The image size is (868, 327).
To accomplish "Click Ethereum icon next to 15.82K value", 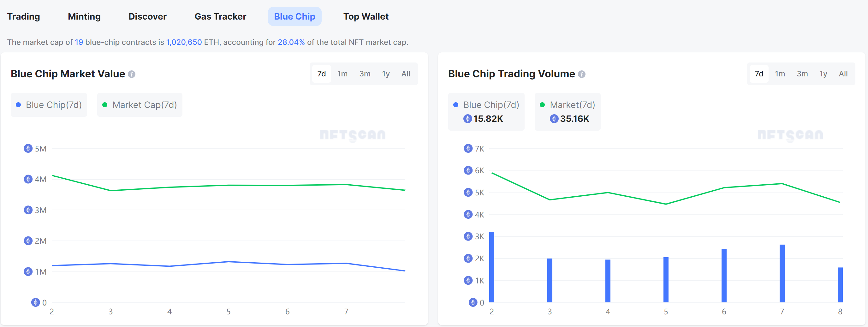I will click(467, 119).
